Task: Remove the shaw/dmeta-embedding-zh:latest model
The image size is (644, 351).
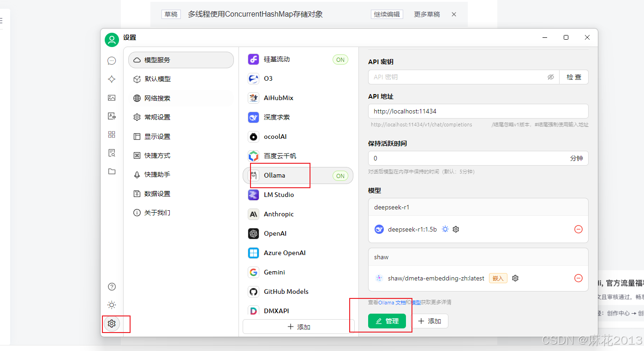Action: coord(578,278)
